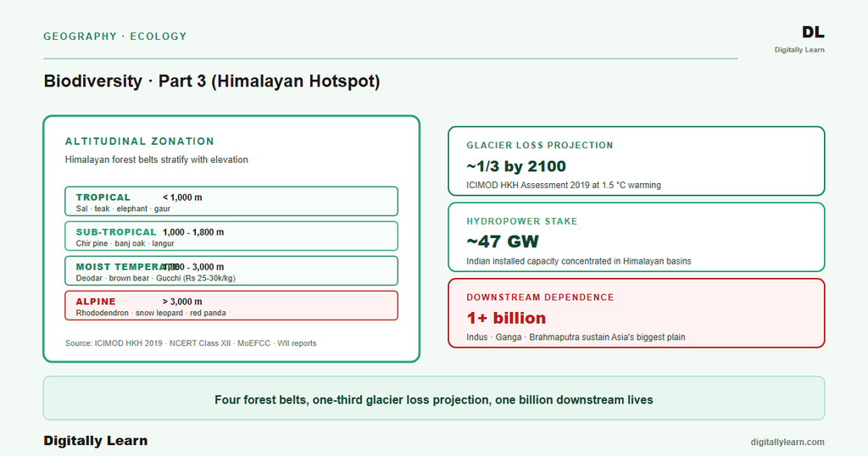Select the '1+ billion' figure
This screenshot has width=868, height=456.
pos(506,318)
